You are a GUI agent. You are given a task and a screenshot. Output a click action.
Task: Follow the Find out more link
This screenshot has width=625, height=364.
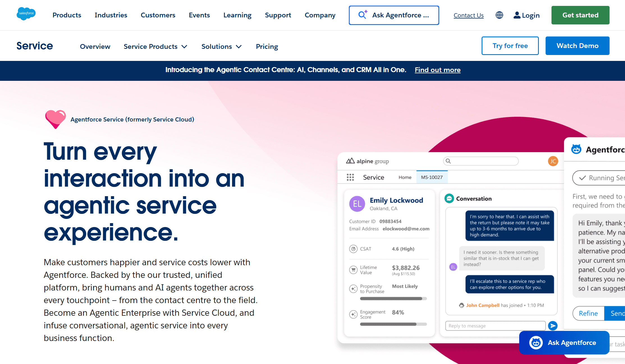tap(438, 70)
